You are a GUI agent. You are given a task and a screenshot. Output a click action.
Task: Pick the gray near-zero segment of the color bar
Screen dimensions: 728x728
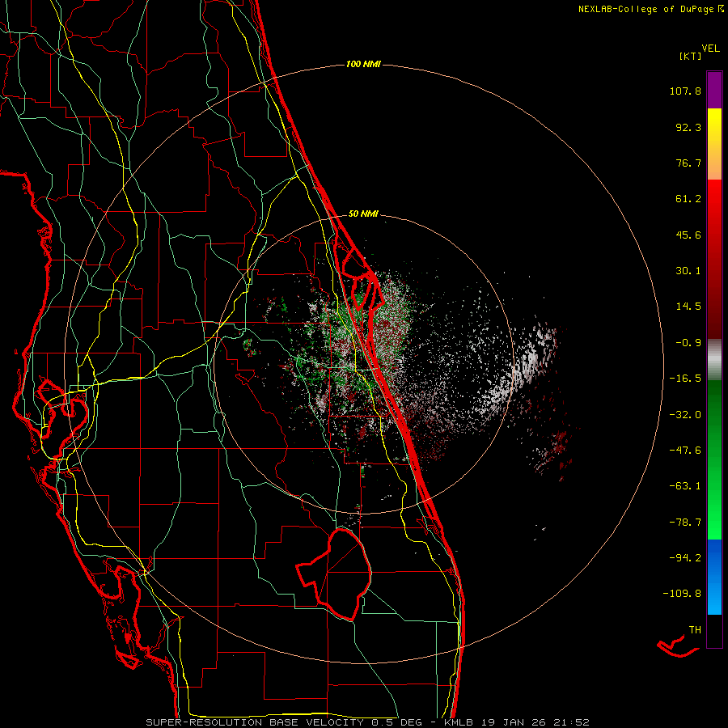(714, 360)
